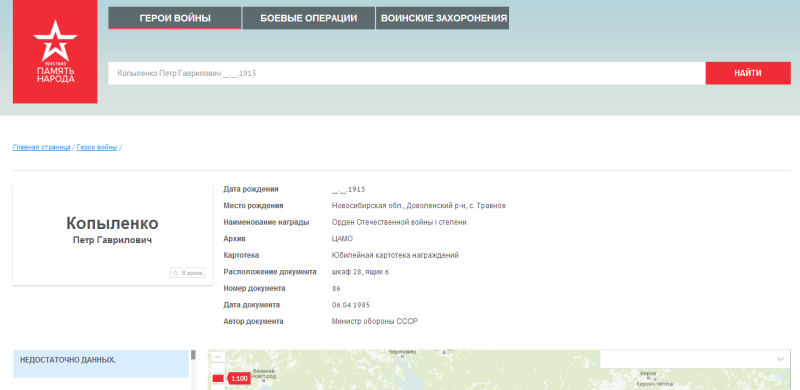Click document number value 86

pyautogui.click(x=336, y=288)
